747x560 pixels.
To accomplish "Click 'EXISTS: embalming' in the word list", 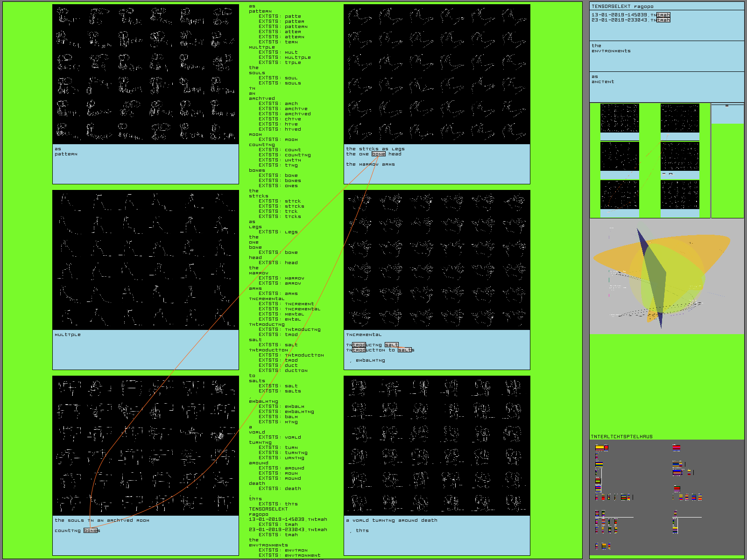I will [286, 412].
